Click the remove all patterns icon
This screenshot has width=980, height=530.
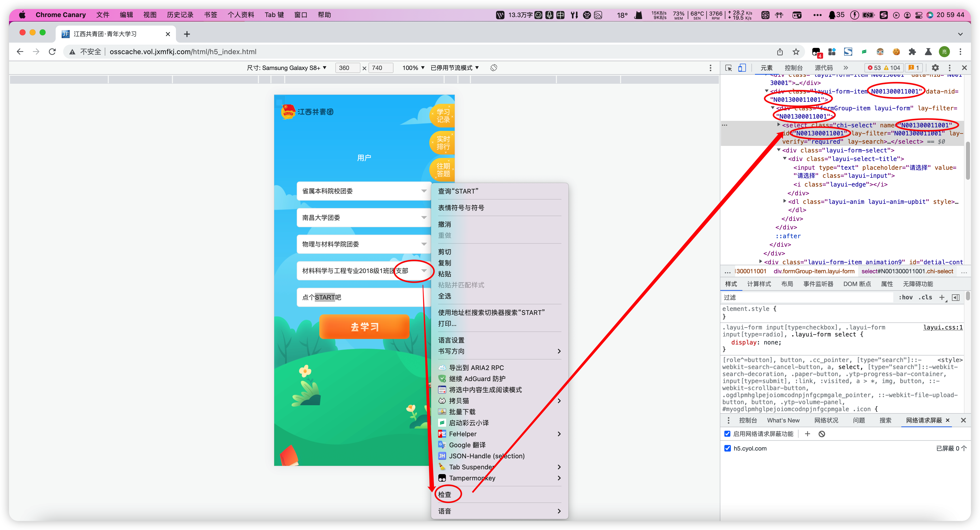(822, 434)
